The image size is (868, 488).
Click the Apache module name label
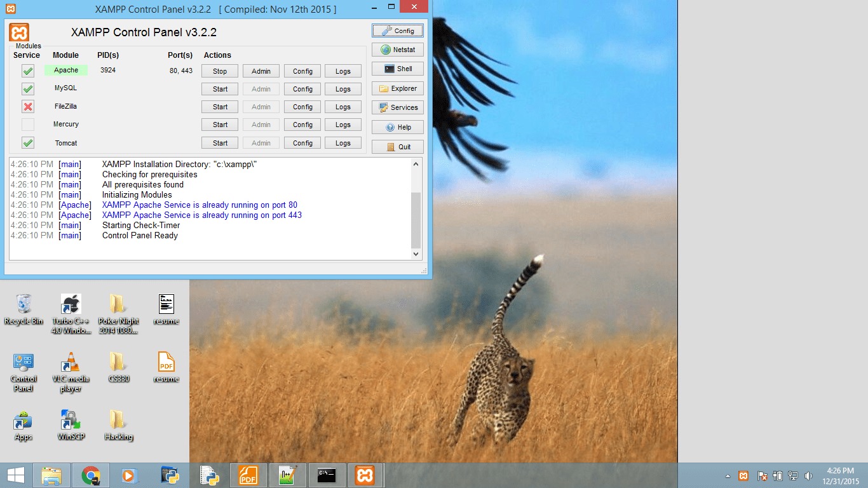pyautogui.click(x=66, y=71)
